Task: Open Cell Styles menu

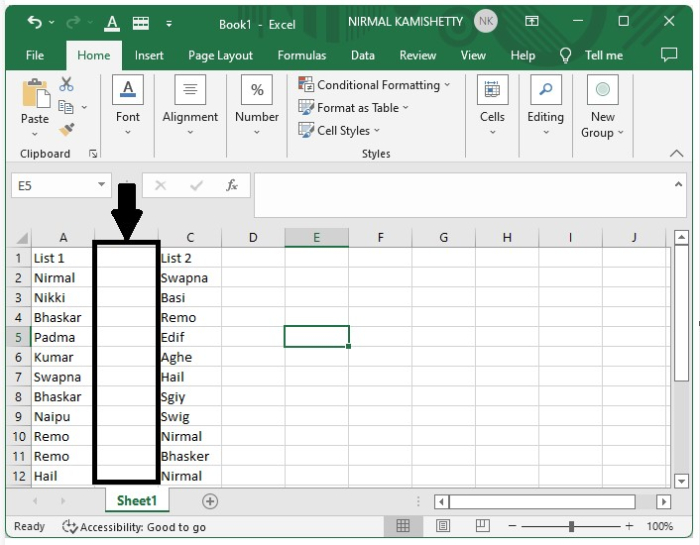Action: point(339,130)
